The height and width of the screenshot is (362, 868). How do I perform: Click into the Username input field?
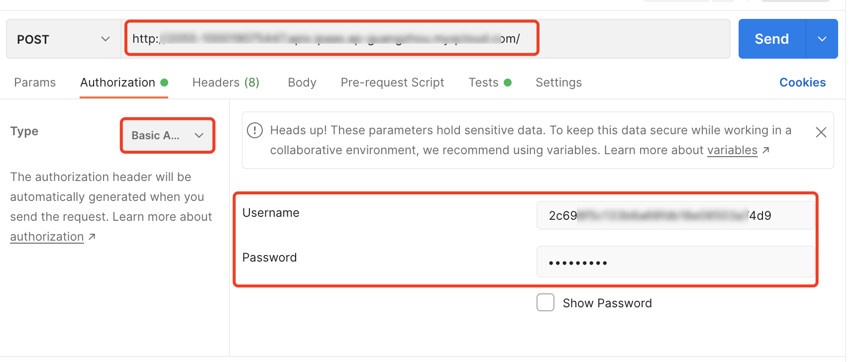tap(675, 215)
